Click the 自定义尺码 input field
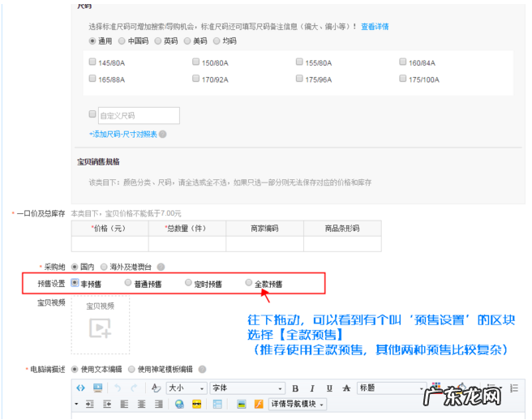532x420 pixels. pyautogui.click(x=139, y=116)
